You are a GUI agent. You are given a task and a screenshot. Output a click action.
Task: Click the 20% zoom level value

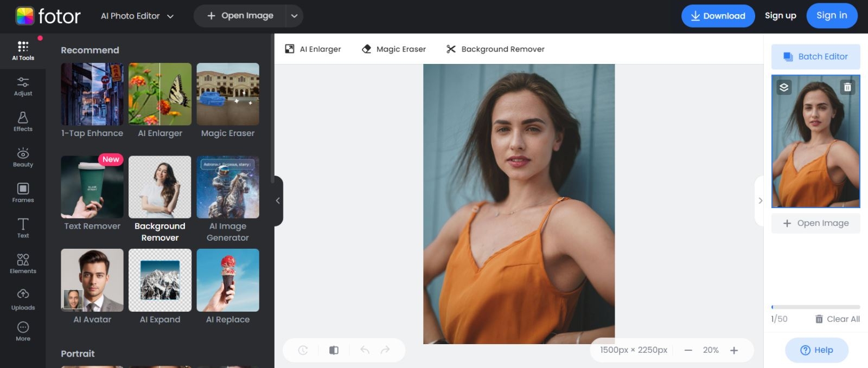point(711,350)
